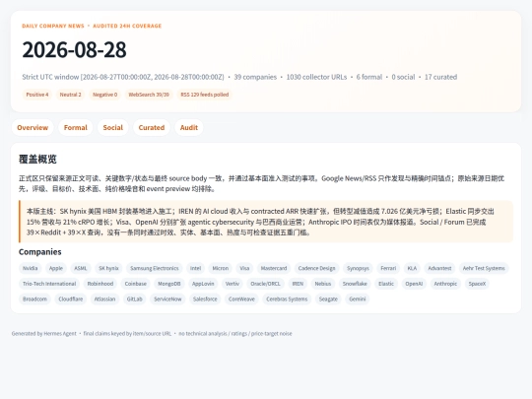Select the Cadence Design chip
Screen dimensions: 532x399
[x=316, y=268]
